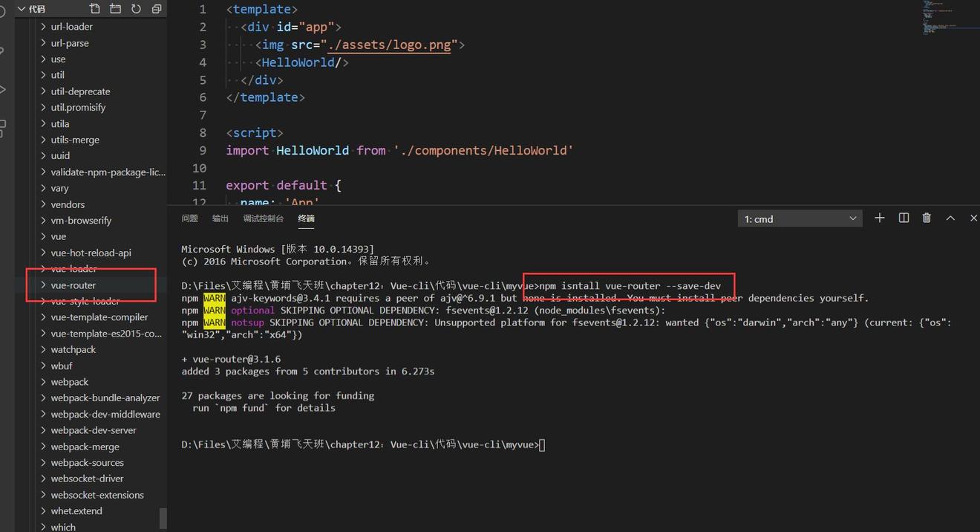The image size is (980, 532).
Task: Maximize the terminal panel with the chevron
Action: [950, 217]
